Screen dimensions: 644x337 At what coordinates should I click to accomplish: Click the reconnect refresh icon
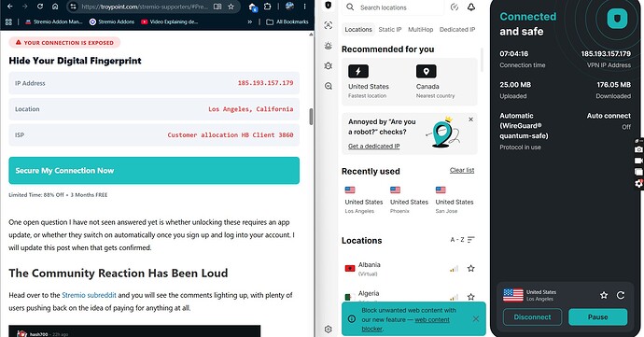621,295
